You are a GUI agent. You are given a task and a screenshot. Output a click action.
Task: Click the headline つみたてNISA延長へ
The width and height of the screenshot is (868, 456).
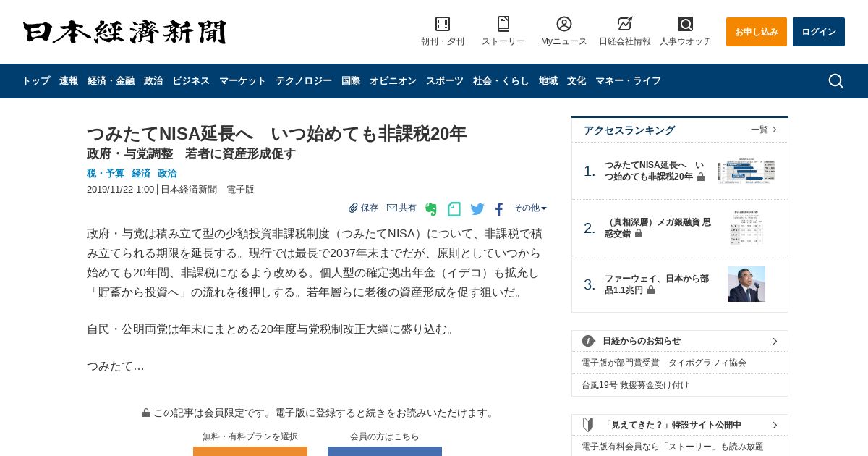tap(276, 133)
